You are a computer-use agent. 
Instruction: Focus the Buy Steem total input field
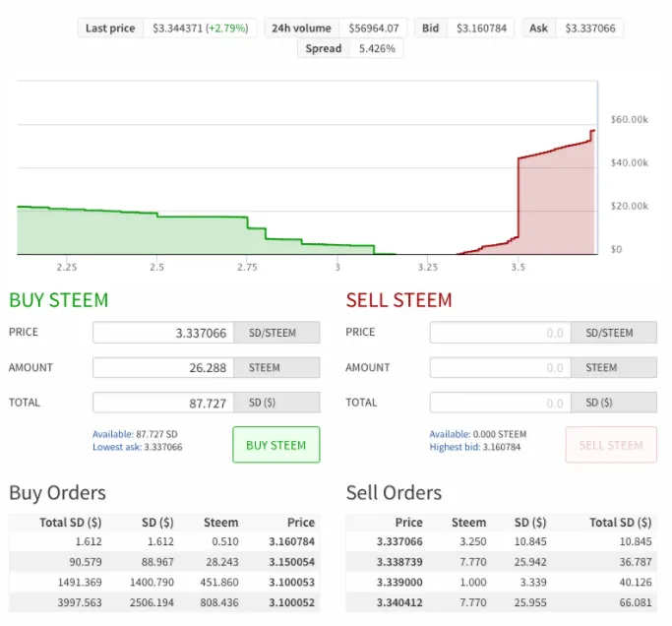point(163,403)
